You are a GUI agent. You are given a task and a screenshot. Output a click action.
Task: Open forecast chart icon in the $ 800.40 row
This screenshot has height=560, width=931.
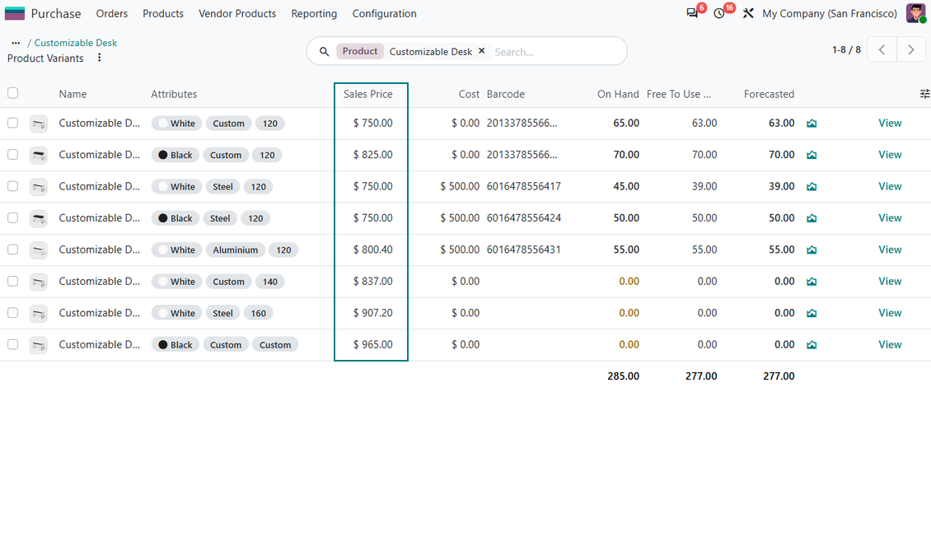click(x=812, y=250)
